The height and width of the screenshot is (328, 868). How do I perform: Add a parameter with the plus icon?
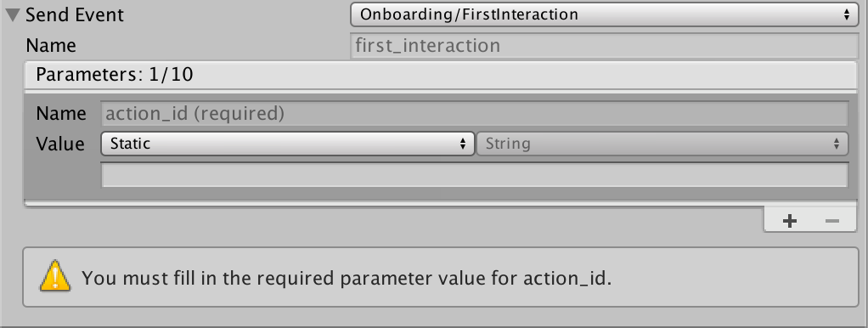point(789,221)
